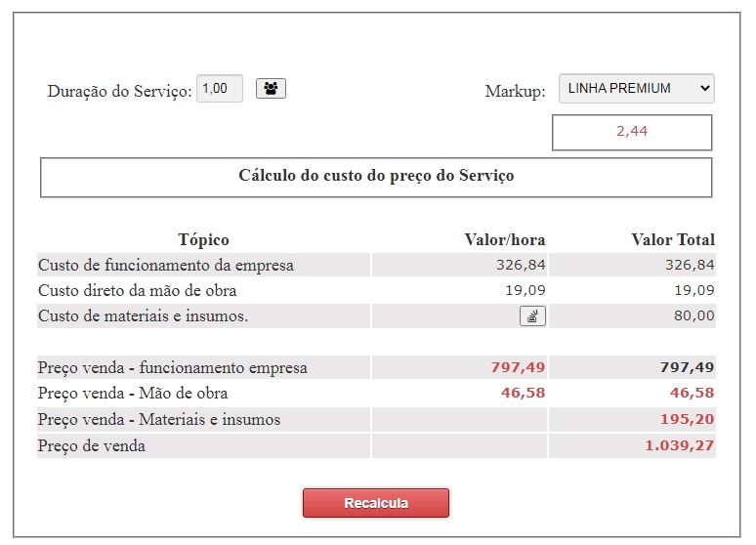Focus the Duração do Serviço input field
Viewport: 756px width, 545px height.
[219, 89]
